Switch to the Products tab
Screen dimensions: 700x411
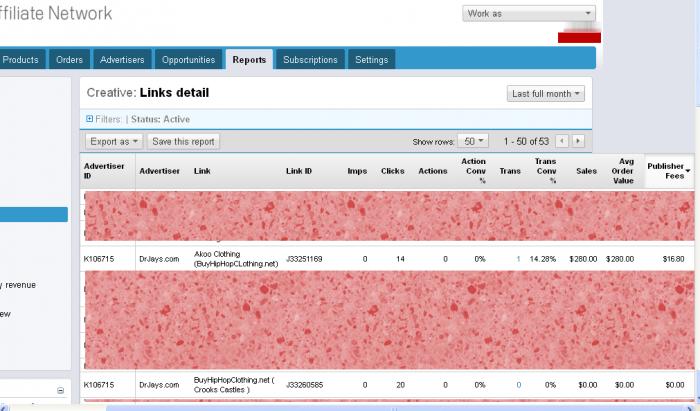click(21, 59)
